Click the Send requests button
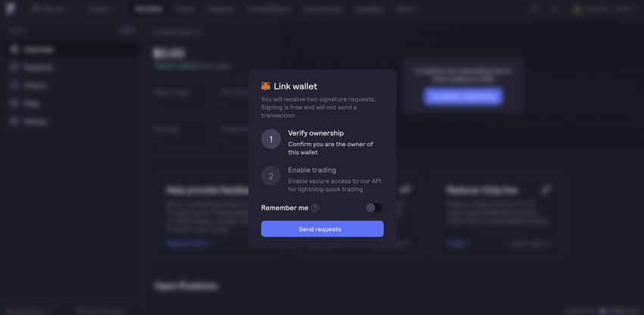 323,229
